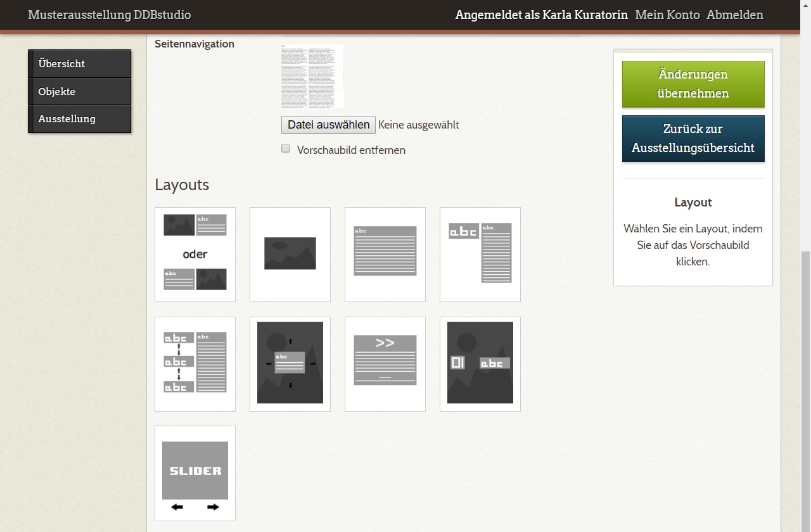
Task: Open the Übersicht sidebar item
Action: [x=79, y=63]
